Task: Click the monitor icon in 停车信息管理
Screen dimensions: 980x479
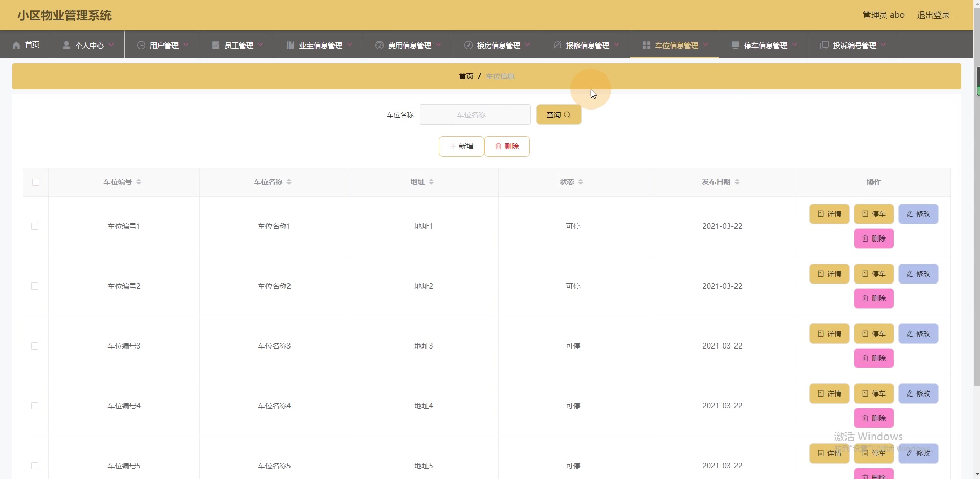Action: [736, 45]
